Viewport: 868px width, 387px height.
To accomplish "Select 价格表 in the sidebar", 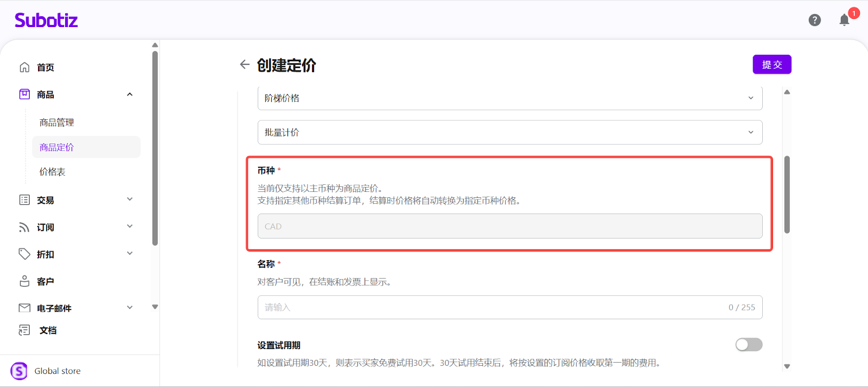I will 53,172.
